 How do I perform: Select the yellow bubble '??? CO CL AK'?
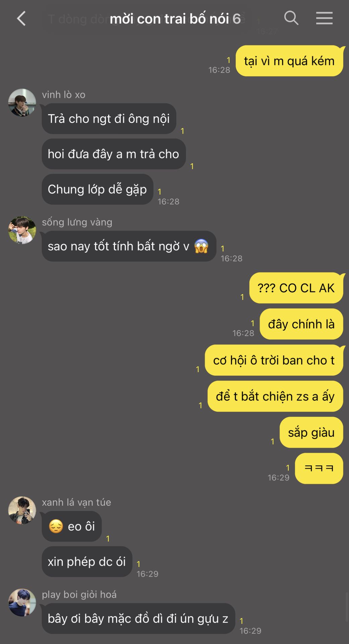(x=296, y=288)
